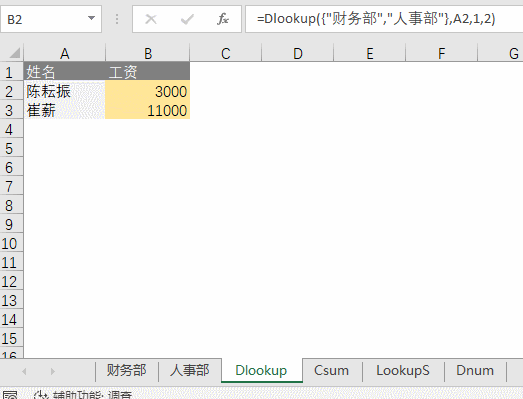This screenshot has height=399, width=523.
Task: Switch to the 人事部 sheet tab
Action: click(189, 370)
